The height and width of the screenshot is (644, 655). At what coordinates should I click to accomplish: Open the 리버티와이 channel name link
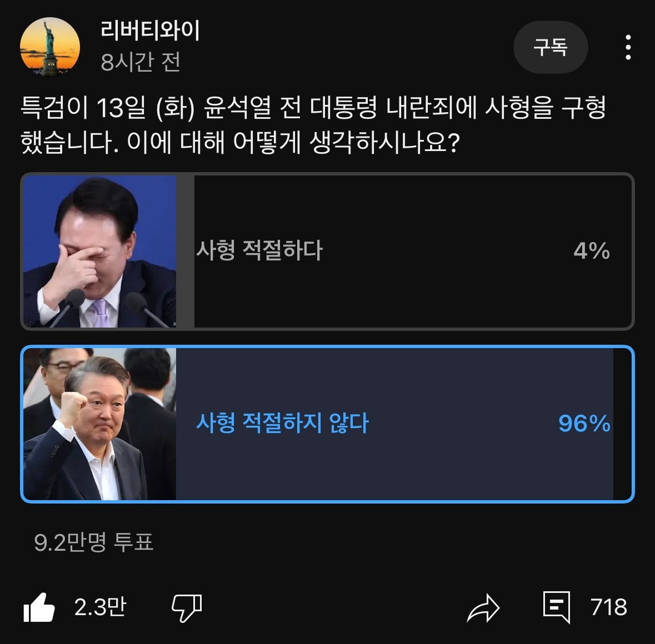point(150,32)
